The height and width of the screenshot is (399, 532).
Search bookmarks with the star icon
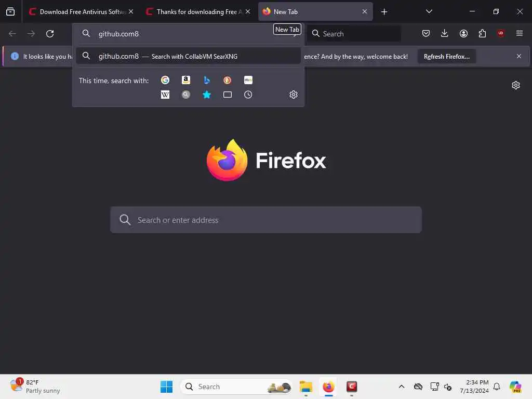tap(207, 95)
